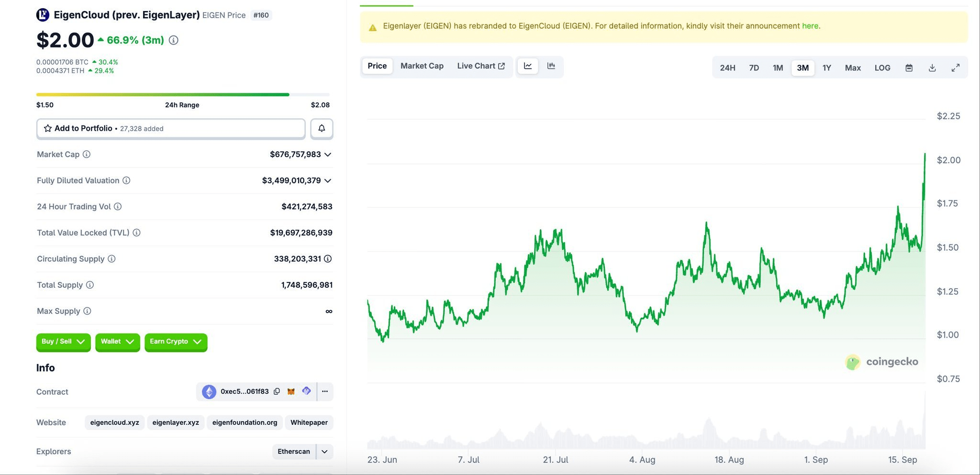Open the Live Chart tab

pos(480,66)
